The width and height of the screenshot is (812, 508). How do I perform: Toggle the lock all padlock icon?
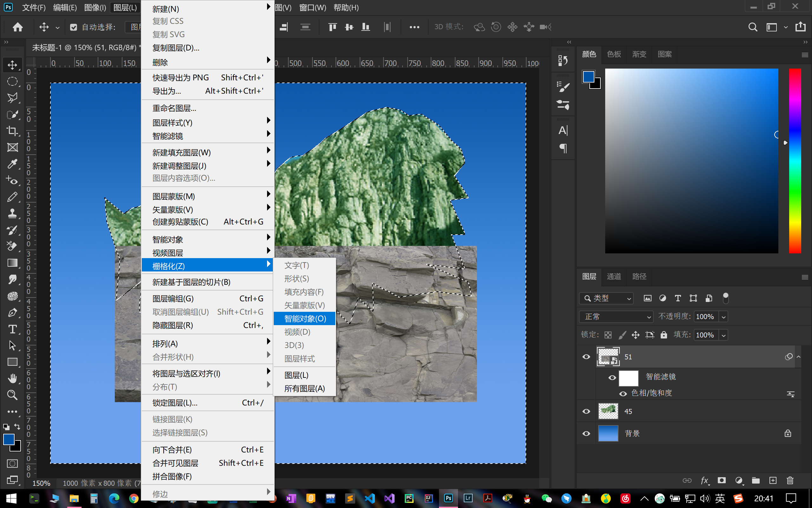664,335
